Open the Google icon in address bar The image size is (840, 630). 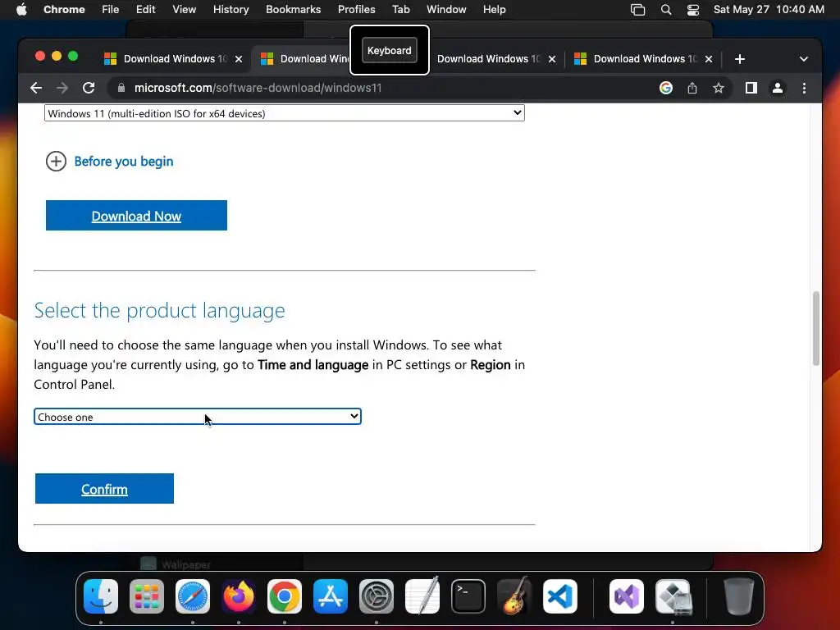tap(666, 88)
